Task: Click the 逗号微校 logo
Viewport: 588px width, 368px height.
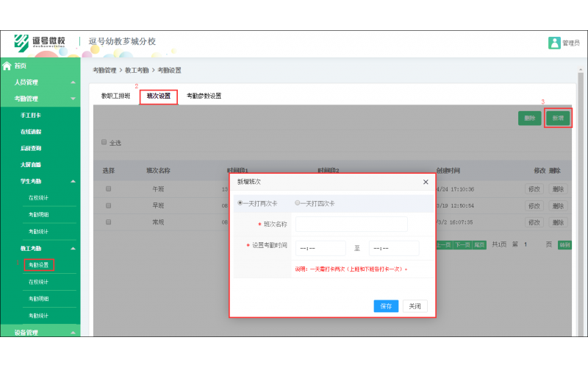Action: point(40,42)
